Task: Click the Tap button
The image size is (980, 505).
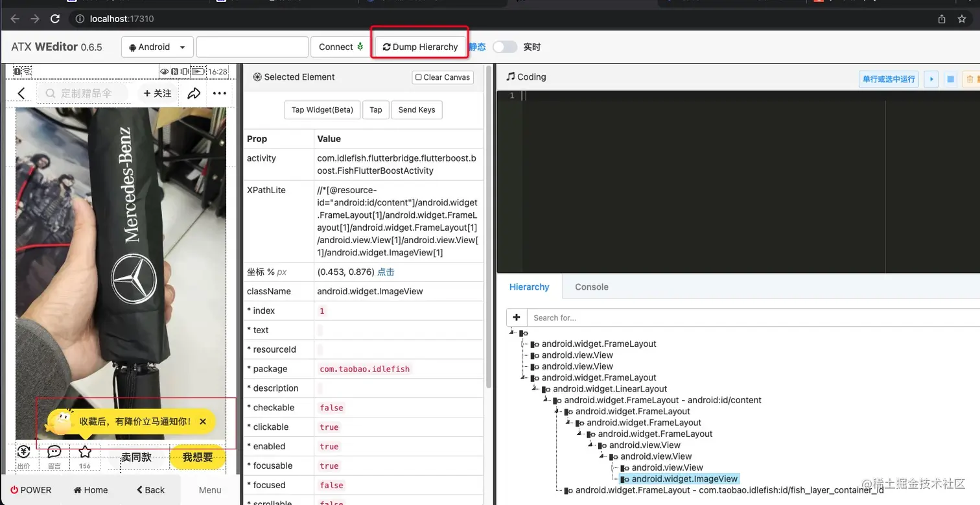Action: 376,110
